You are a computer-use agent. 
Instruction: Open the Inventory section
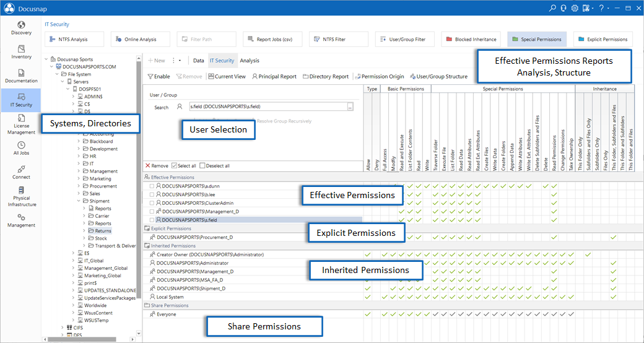[x=21, y=52]
